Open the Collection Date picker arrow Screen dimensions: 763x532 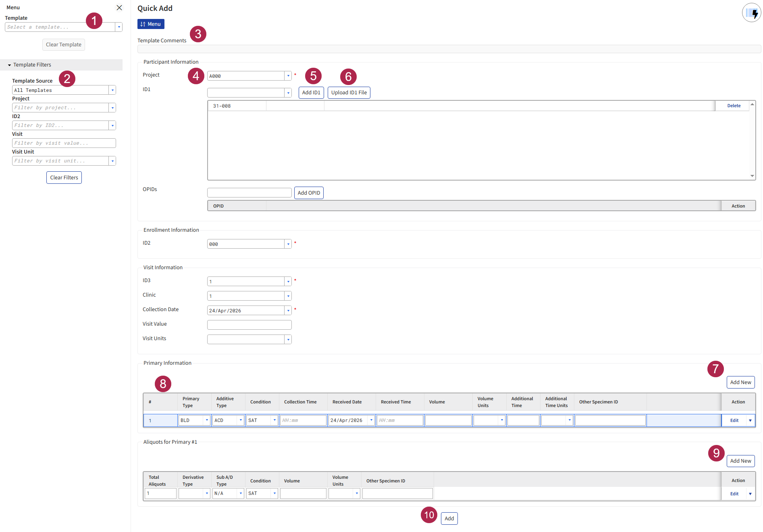[288, 310]
